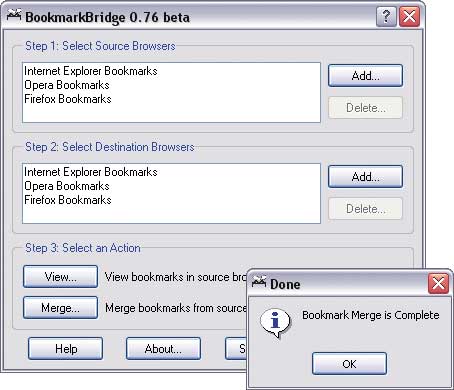Click the Done dialog title icon
The image size is (454, 390).
click(x=259, y=282)
